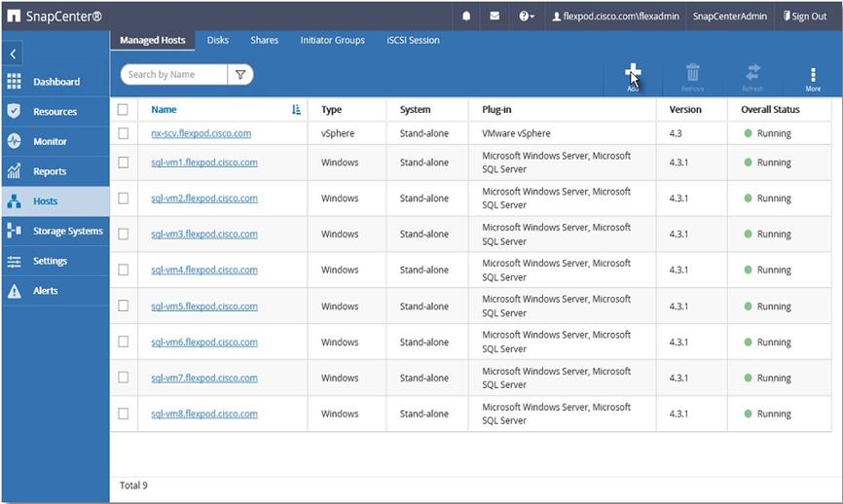The height and width of the screenshot is (504, 843).
Task: Click the Type column header
Action: (331, 110)
